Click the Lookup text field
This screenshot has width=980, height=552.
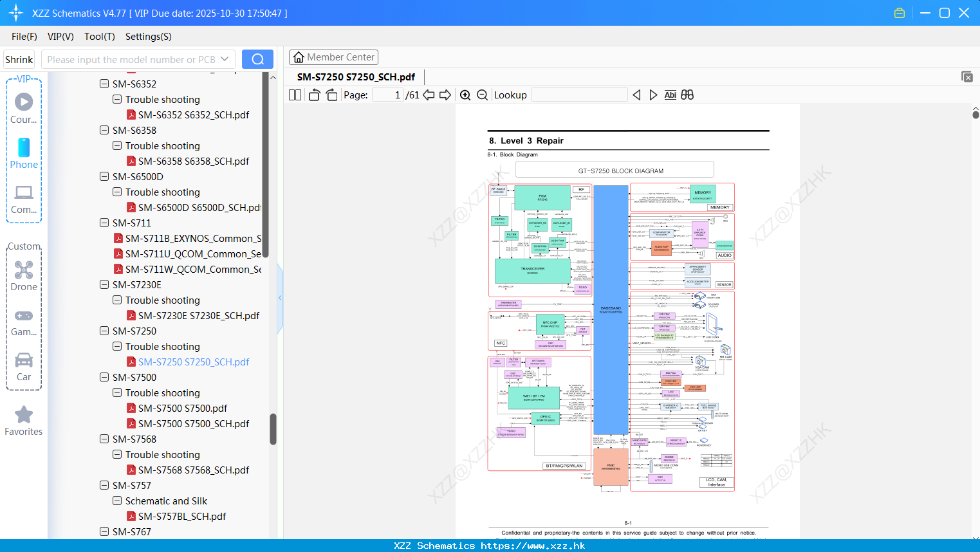point(580,95)
